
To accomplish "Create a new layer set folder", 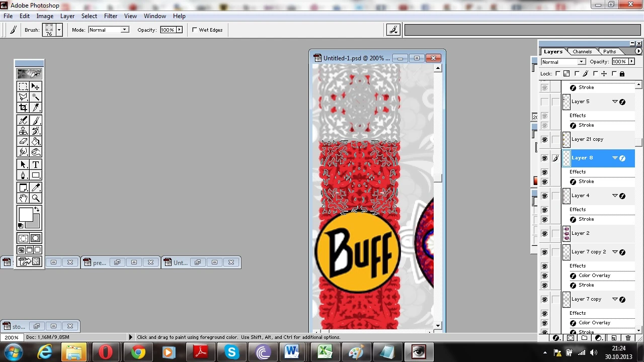I will (x=584, y=338).
